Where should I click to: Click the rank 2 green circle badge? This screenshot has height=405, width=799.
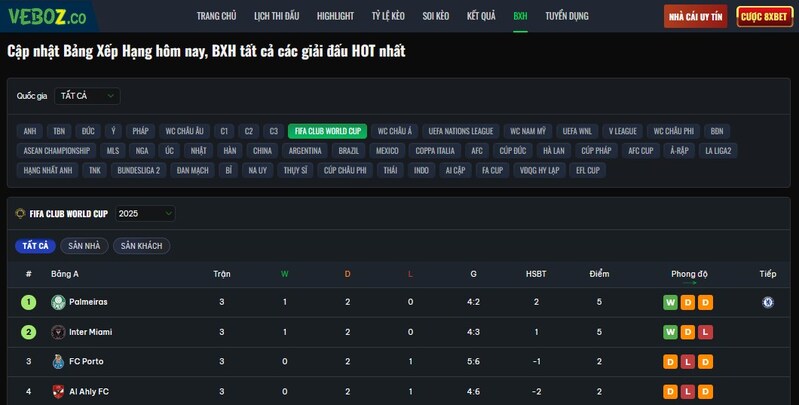point(29,332)
